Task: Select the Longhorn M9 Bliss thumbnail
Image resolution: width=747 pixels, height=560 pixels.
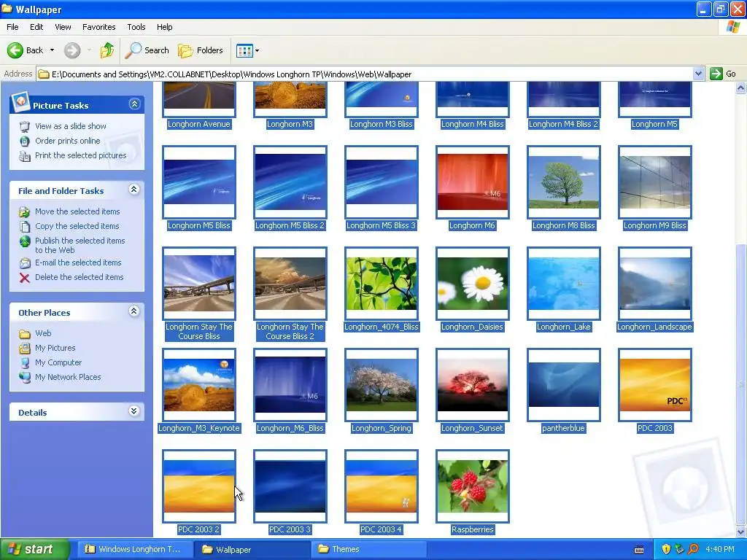Action: click(655, 182)
